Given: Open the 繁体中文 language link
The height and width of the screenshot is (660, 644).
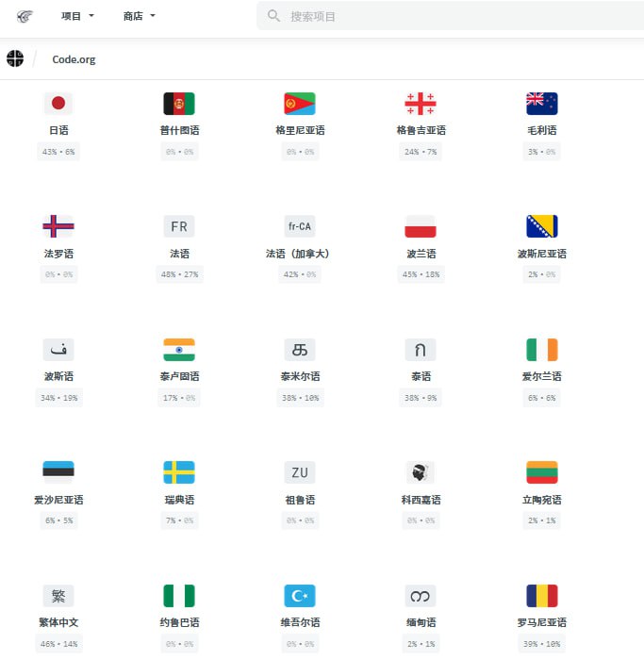Looking at the screenshot, I should coord(58,622).
